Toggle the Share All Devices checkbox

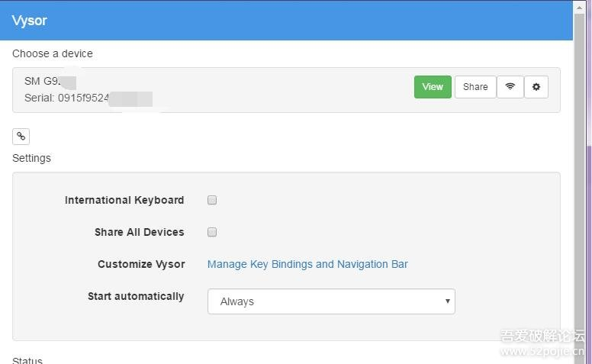(x=212, y=232)
